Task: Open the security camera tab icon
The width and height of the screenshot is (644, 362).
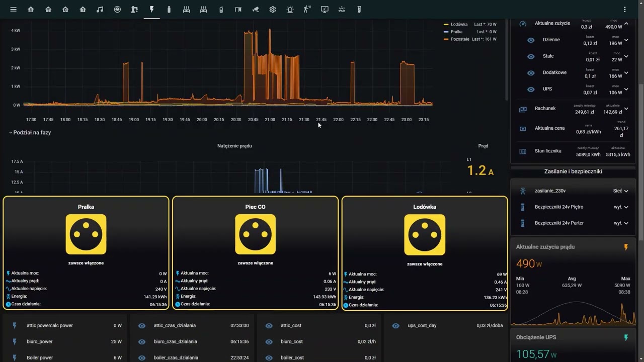Action: (x=255, y=10)
